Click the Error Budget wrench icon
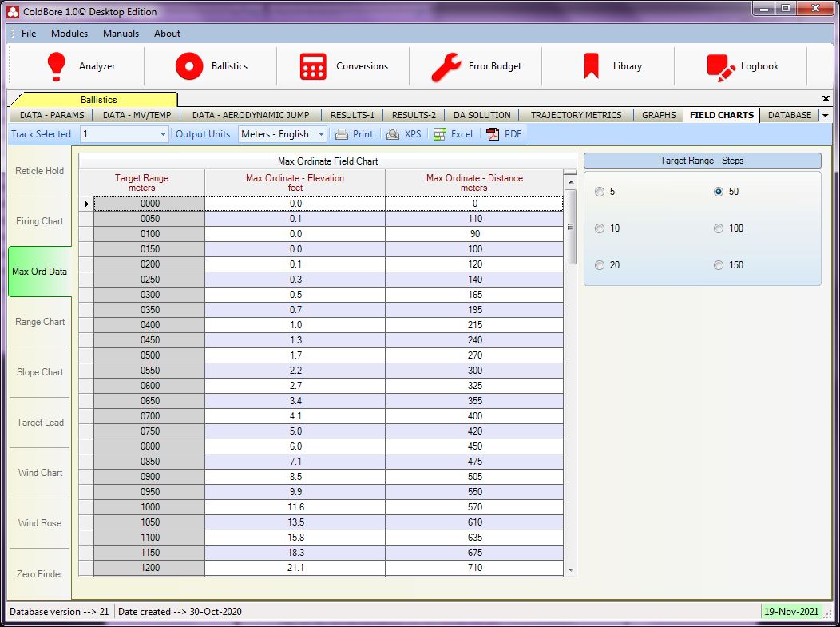 [x=446, y=67]
